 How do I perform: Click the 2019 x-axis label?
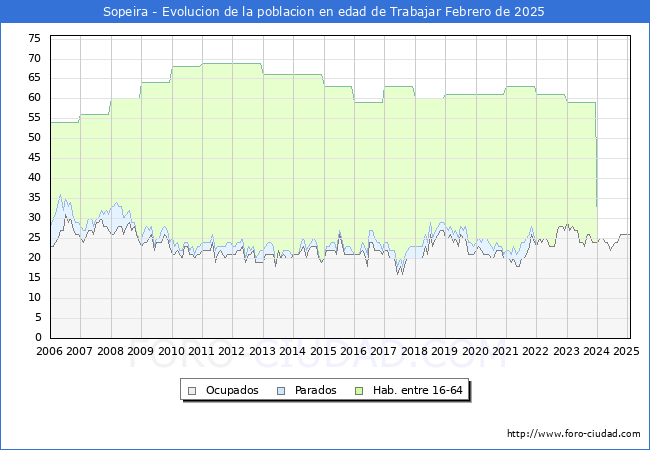[445, 351]
